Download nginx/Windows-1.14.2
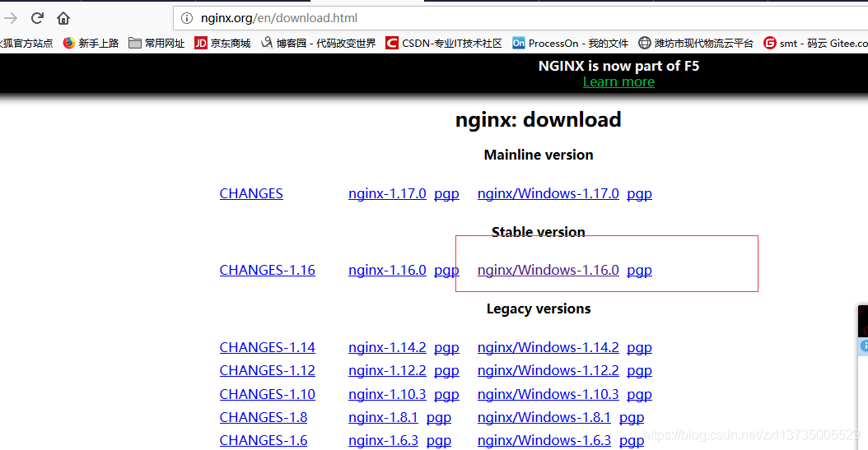This screenshot has height=450, width=868. 548,347
